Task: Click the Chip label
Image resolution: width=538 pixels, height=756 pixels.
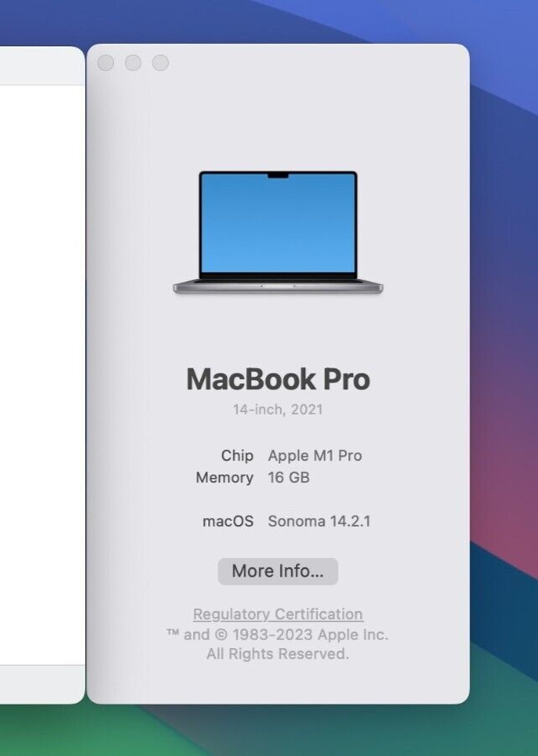Action: (237, 456)
